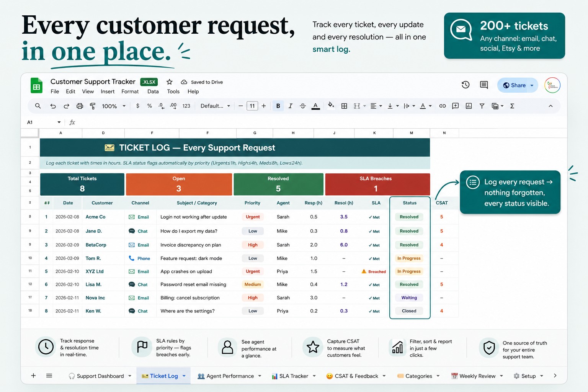Open the Edit menu

pyautogui.click(x=70, y=91)
